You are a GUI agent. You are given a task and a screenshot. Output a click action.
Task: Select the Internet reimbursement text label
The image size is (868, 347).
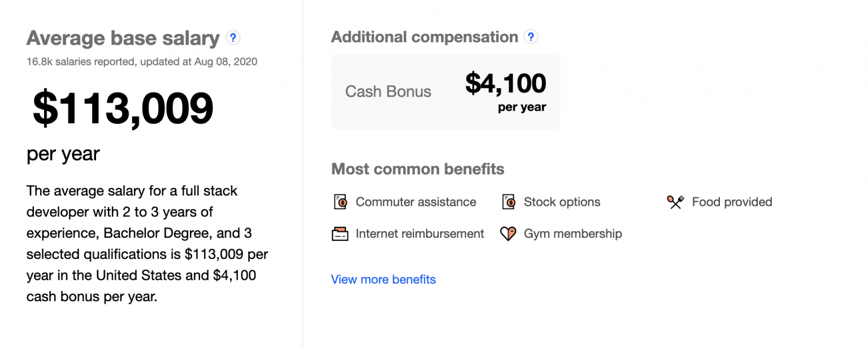[420, 233]
